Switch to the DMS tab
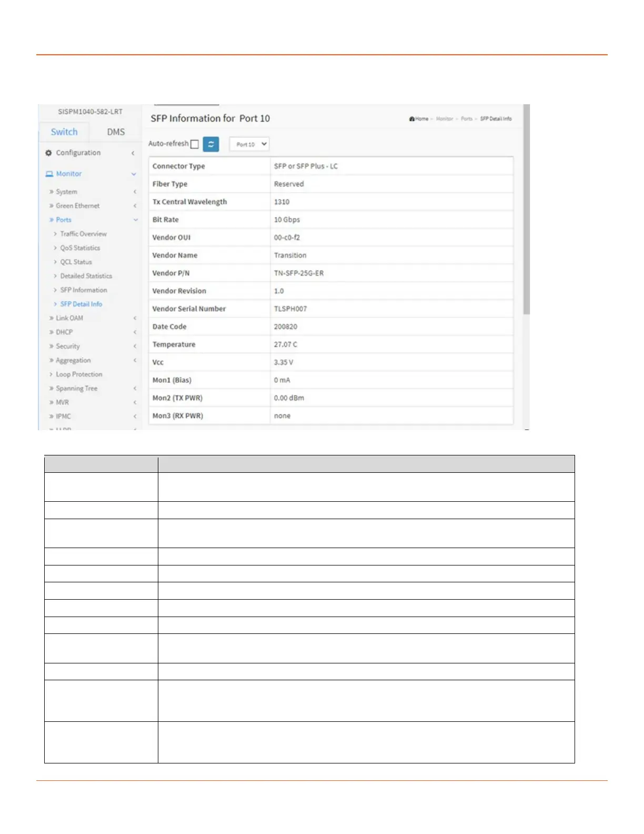Screen dimensions: 644x834 point(116,132)
